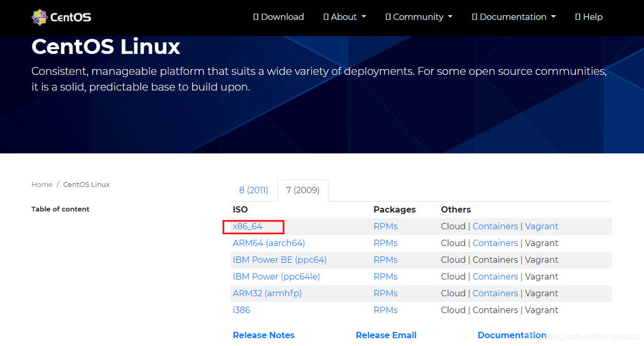644x346 pixels.
Task: Click Cloud in the i386 row
Action: click(453, 310)
